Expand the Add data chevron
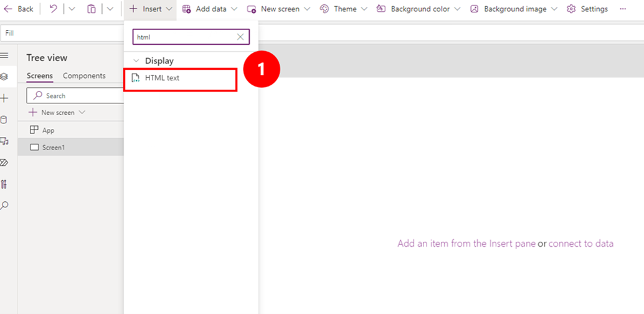 pos(235,9)
